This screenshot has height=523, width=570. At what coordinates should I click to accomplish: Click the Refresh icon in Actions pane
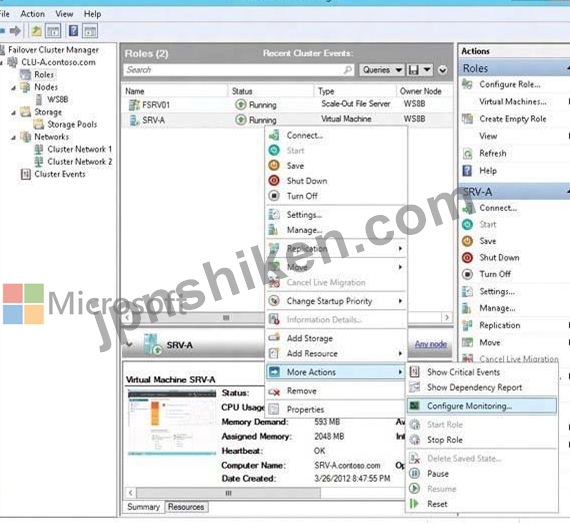pyautogui.click(x=467, y=153)
